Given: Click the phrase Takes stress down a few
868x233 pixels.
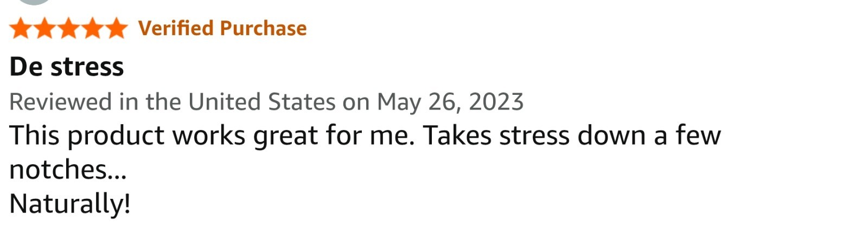Looking at the screenshot, I should coord(572,135).
